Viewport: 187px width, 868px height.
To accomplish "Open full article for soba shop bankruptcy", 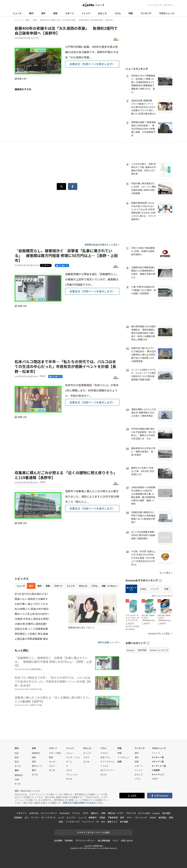I will 92,64.
